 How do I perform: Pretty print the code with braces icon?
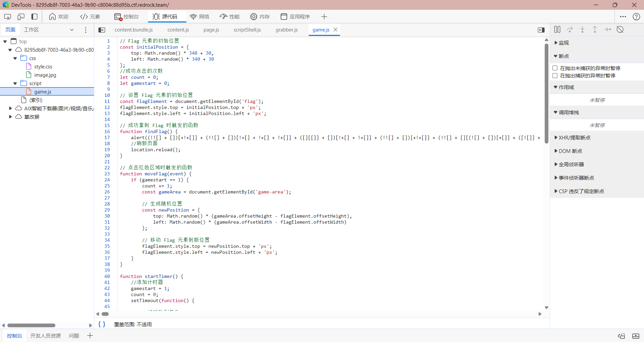pyautogui.click(x=102, y=324)
